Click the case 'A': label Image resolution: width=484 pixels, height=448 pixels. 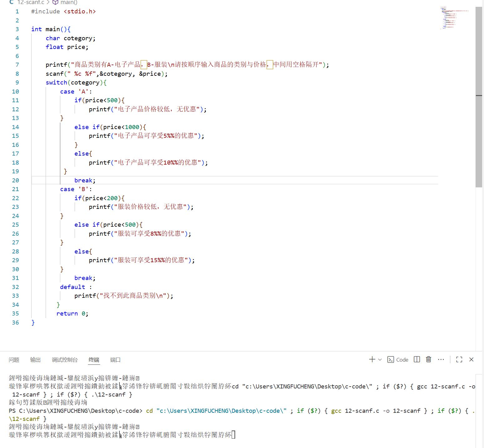pos(76,91)
